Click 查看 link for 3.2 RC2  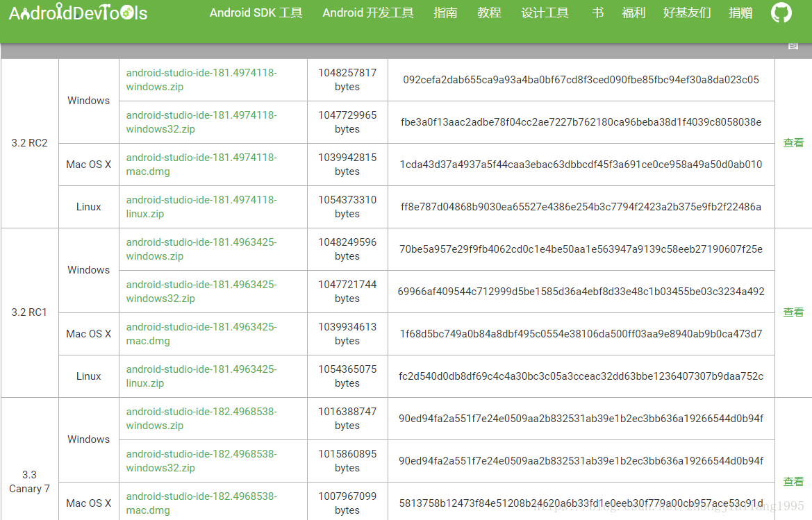click(793, 143)
